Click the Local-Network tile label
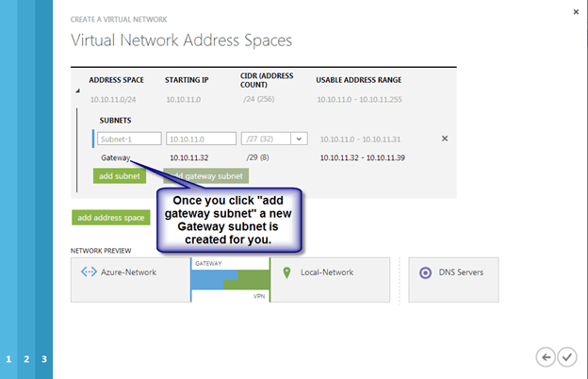The image size is (588, 379). 325,272
